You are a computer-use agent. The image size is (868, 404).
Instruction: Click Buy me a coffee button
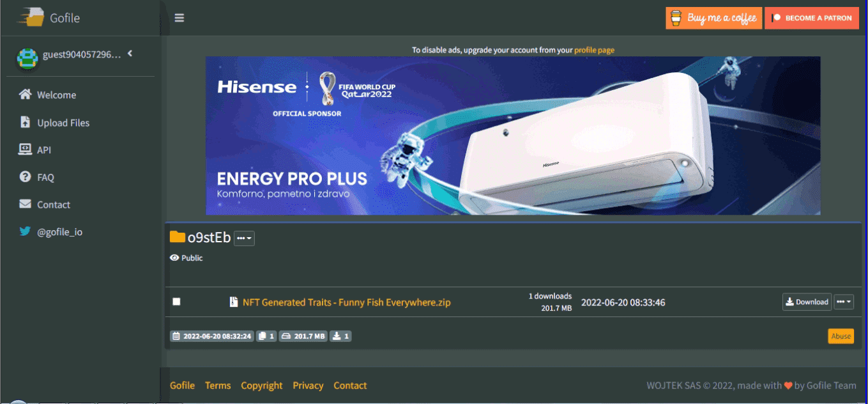713,18
